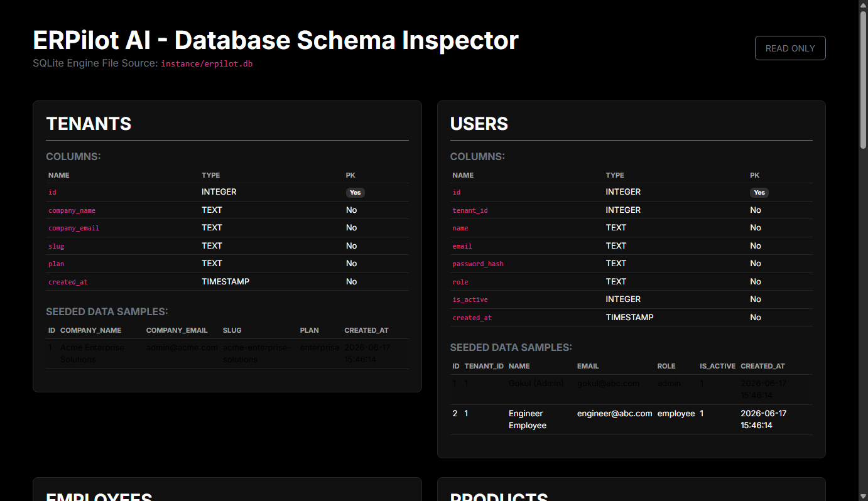Click INTEGER type of tenant_id row
Image resolution: width=868 pixels, height=501 pixels.
point(623,210)
